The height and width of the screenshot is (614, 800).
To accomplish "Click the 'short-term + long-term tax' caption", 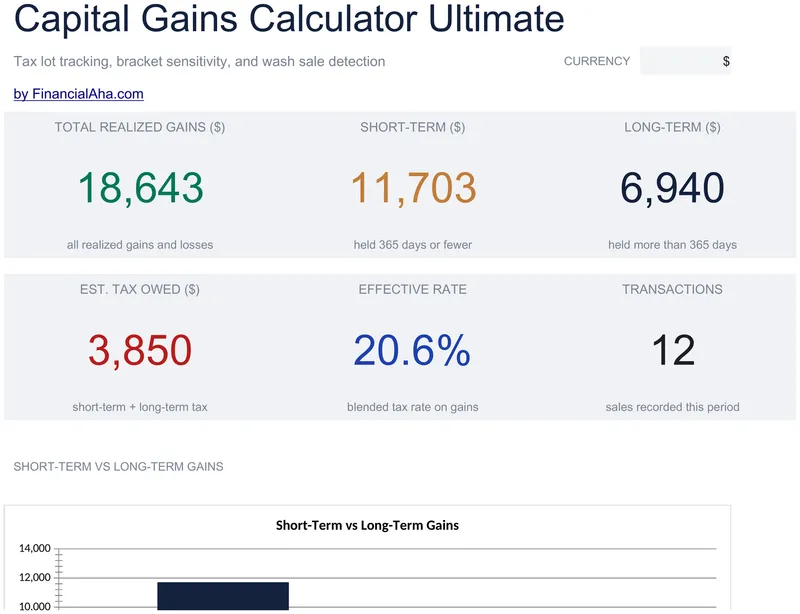I will pyautogui.click(x=140, y=407).
